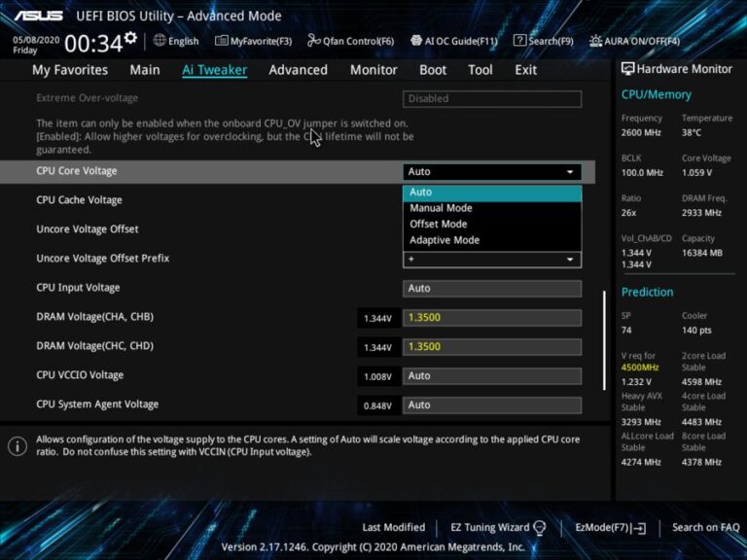This screenshot has height=560, width=747.
Task: Click the clock time 00:34
Action: (x=93, y=44)
